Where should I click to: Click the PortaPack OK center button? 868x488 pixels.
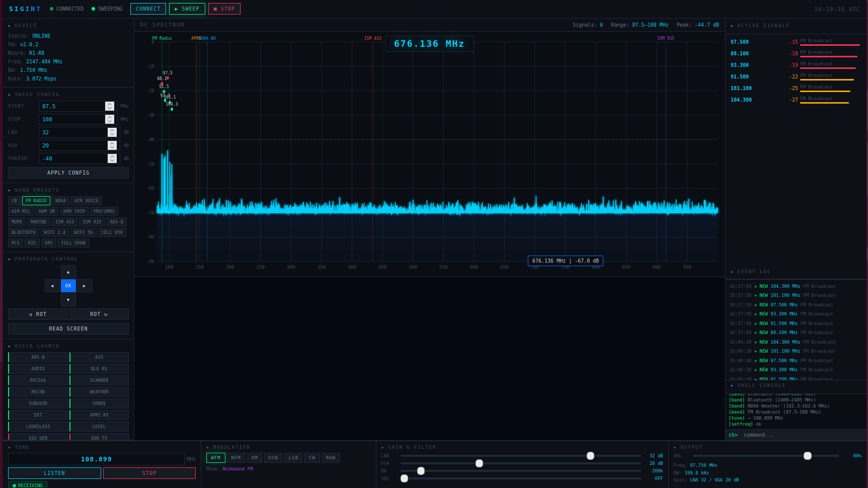coord(68,286)
